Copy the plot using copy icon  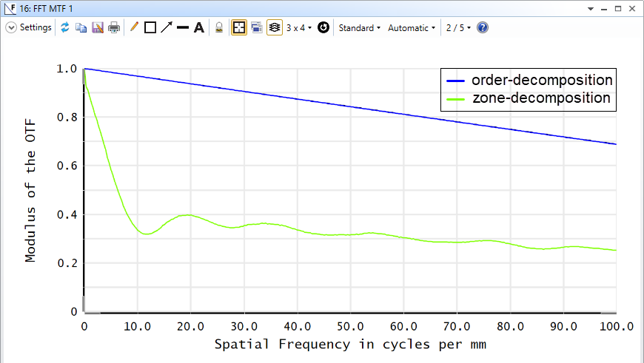click(x=81, y=27)
